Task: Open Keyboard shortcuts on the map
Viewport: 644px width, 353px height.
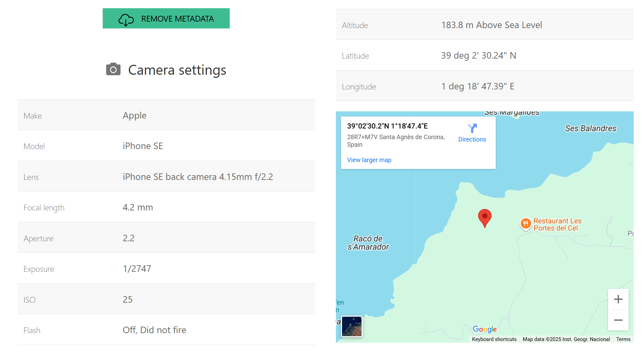Action: 494,339
